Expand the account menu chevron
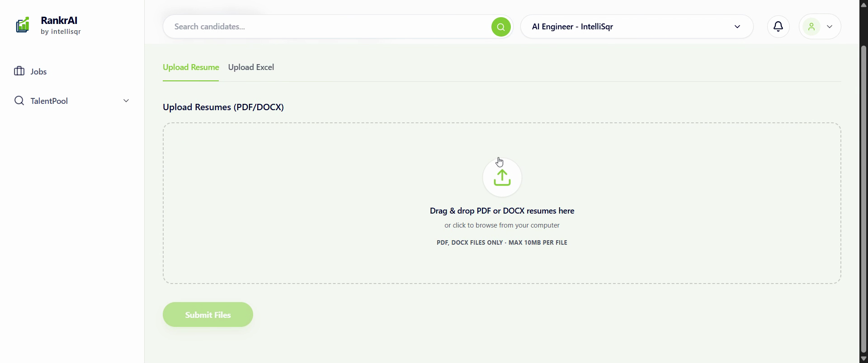Viewport: 868px width, 363px height. [x=830, y=26]
